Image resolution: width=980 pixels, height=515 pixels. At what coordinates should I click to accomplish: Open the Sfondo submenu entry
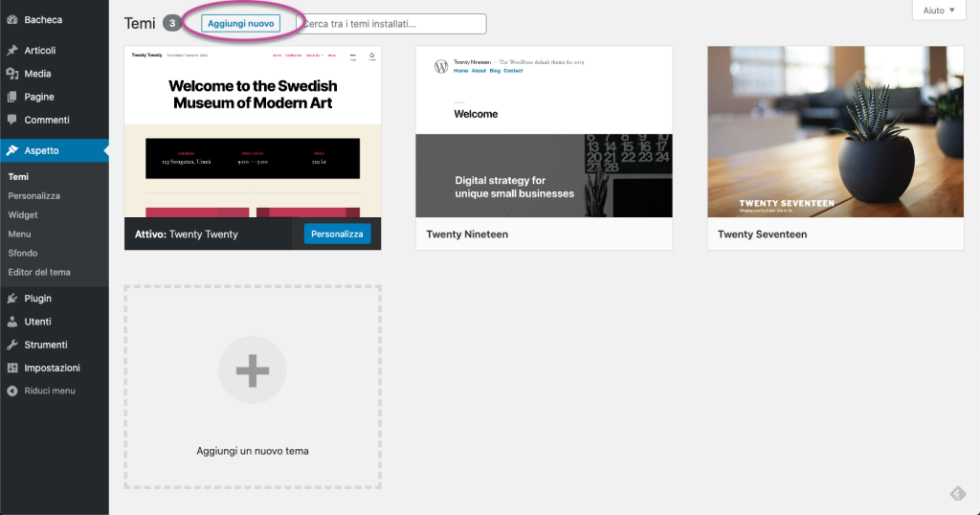click(x=23, y=253)
